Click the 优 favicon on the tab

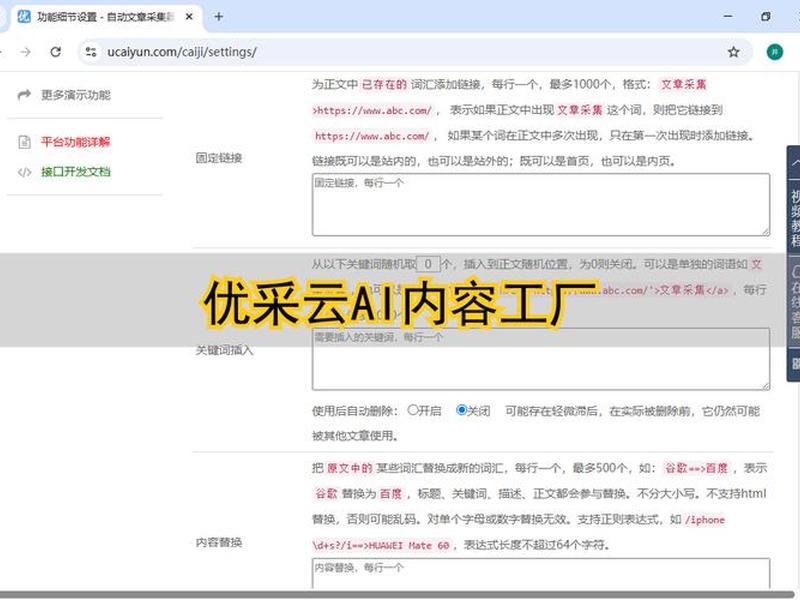click(x=24, y=16)
